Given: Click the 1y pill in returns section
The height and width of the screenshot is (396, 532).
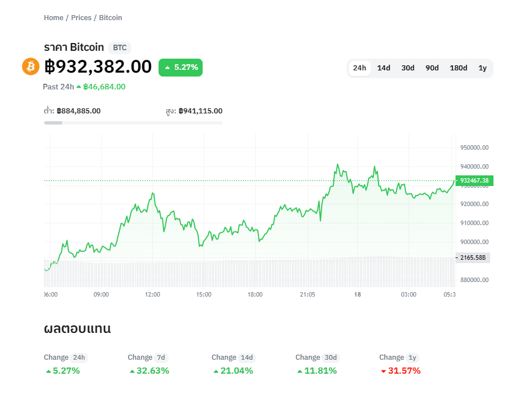Looking at the screenshot, I should [412, 357].
